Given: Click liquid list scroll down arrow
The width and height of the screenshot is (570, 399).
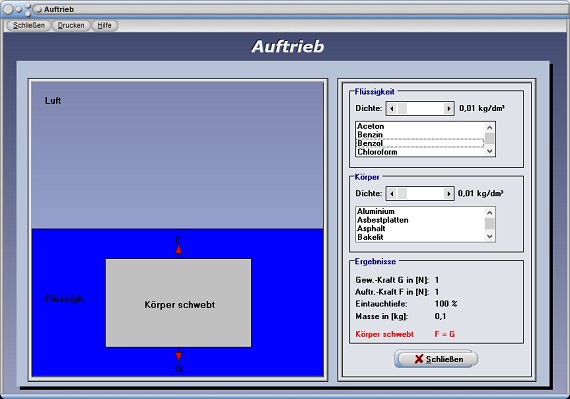Looking at the screenshot, I should (489, 151).
